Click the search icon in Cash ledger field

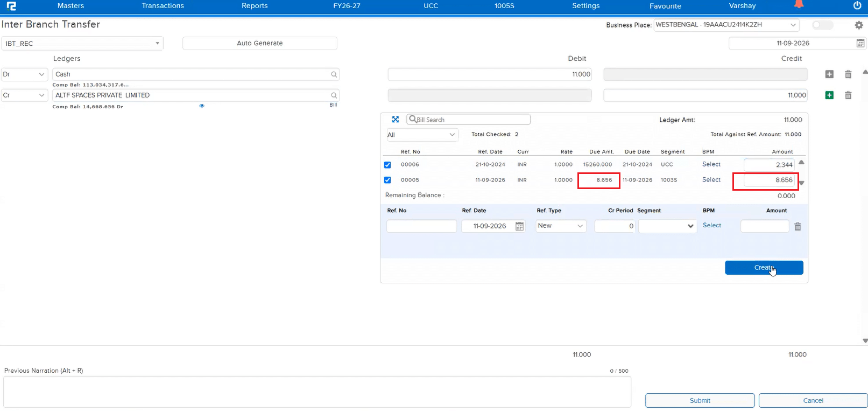pos(334,74)
